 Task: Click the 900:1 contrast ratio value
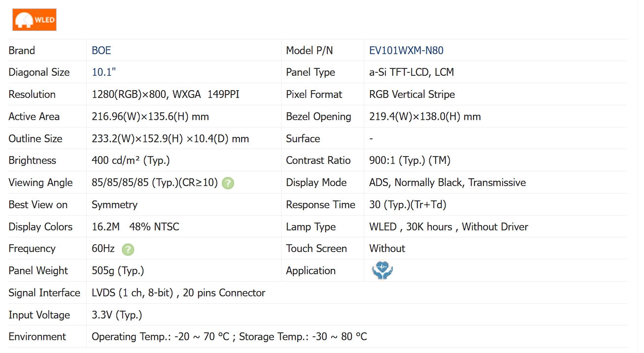[x=410, y=160]
